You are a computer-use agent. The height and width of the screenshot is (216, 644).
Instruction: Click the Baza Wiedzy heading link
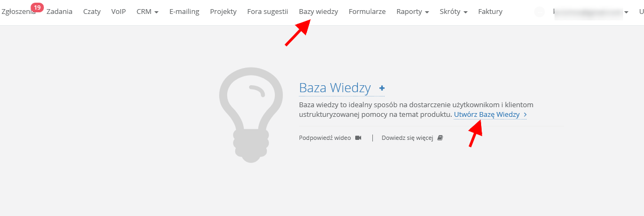(x=335, y=88)
